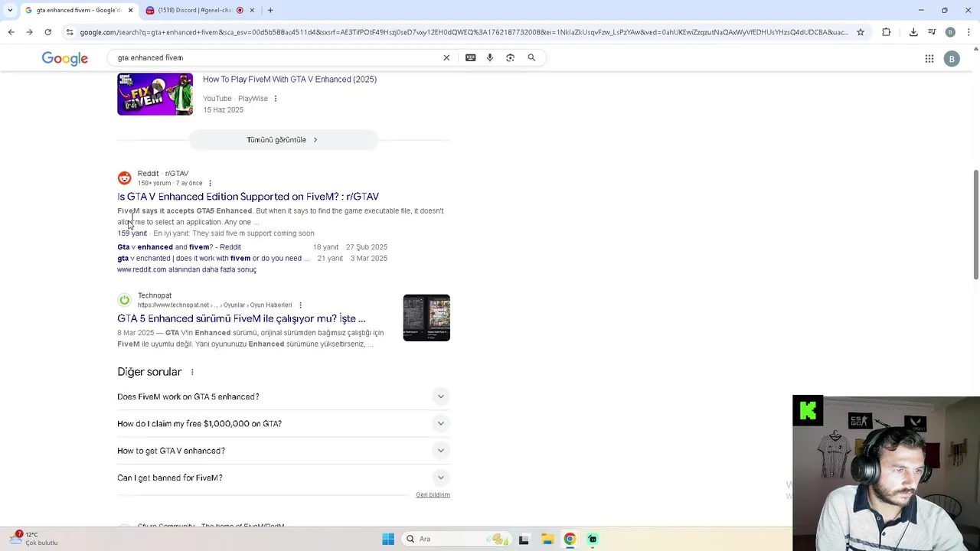980x551 pixels.
Task: Open the media controls button in Chrome toolbar
Action: [932, 32]
